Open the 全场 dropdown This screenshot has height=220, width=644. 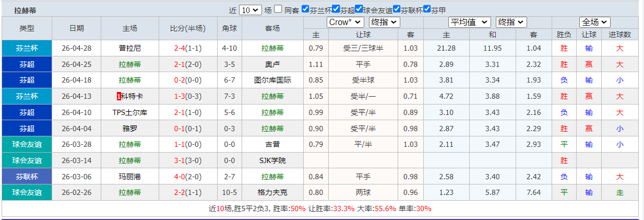[594, 22]
